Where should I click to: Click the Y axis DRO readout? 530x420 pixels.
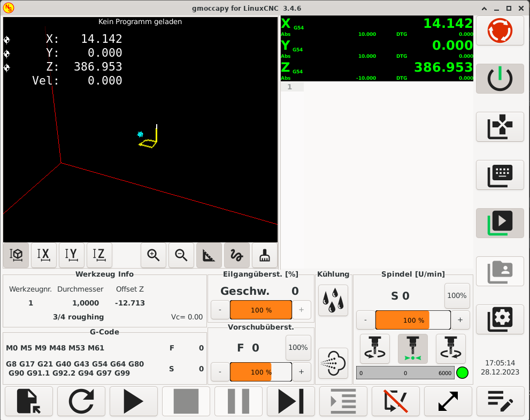pyautogui.click(x=377, y=48)
